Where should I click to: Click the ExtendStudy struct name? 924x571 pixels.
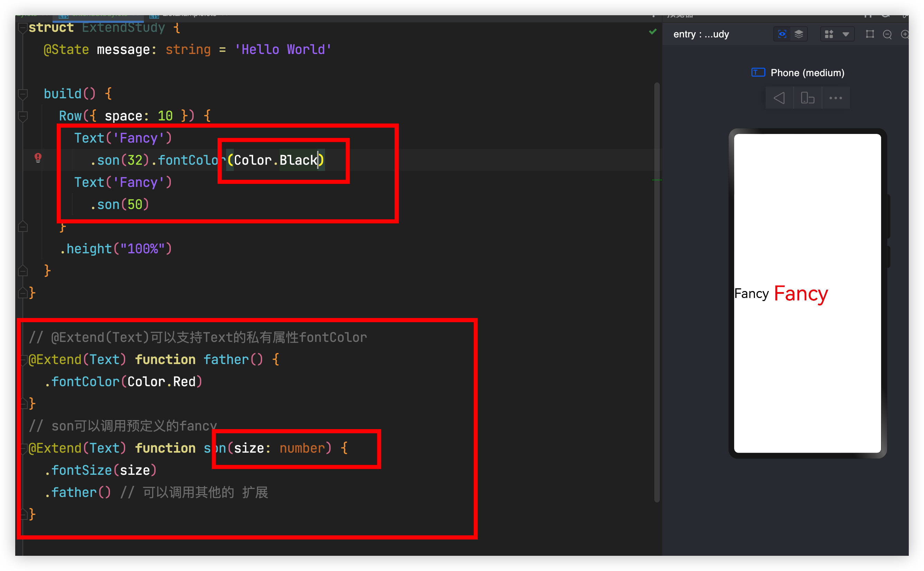123,28
